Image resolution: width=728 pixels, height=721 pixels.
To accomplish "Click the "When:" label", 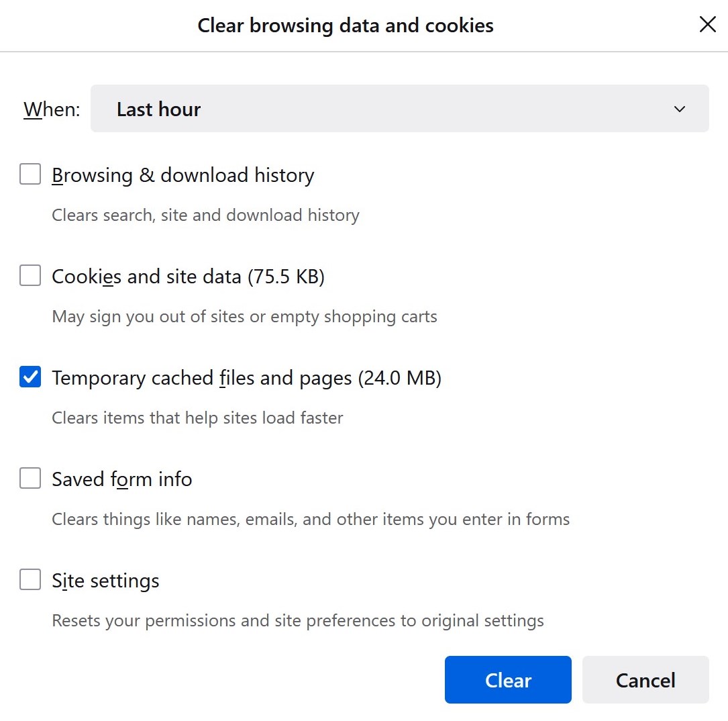I will (x=52, y=109).
